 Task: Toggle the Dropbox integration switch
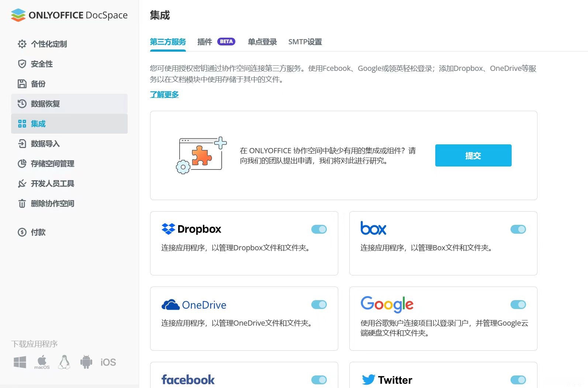[319, 229]
